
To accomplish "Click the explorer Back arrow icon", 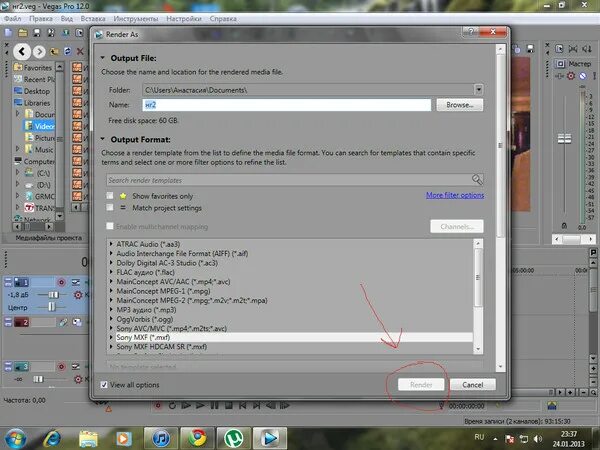I will click(x=22, y=51).
